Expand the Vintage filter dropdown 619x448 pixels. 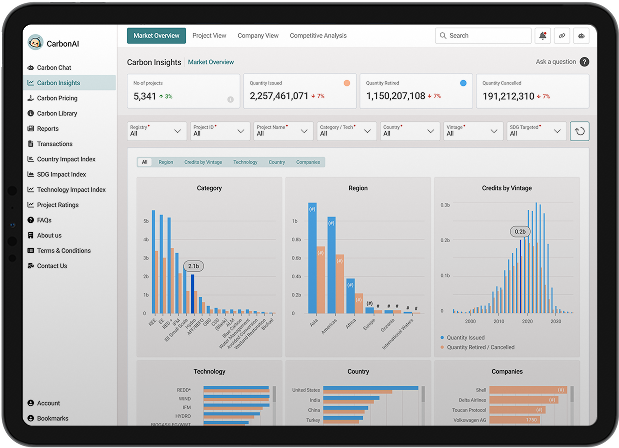[x=472, y=130]
